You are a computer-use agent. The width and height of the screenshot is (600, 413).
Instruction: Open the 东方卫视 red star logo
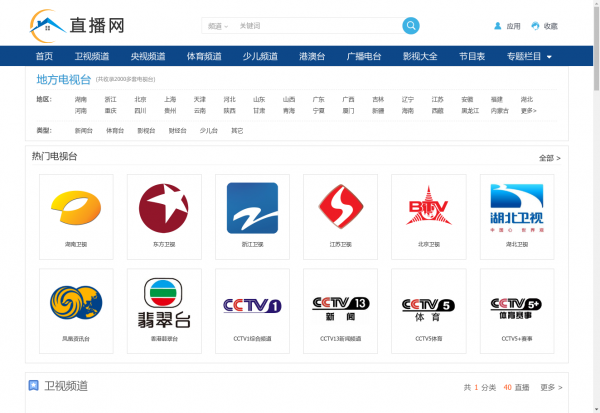click(x=164, y=208)
